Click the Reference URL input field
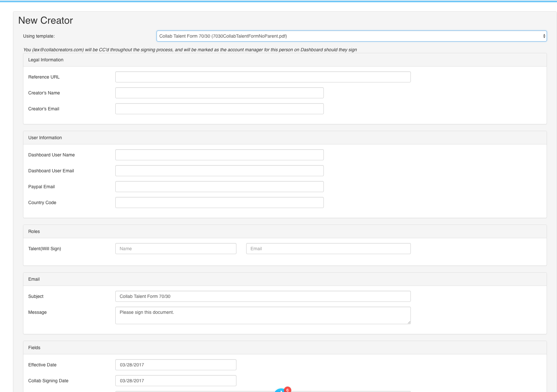The image size is (557, 392). [263, 77]
